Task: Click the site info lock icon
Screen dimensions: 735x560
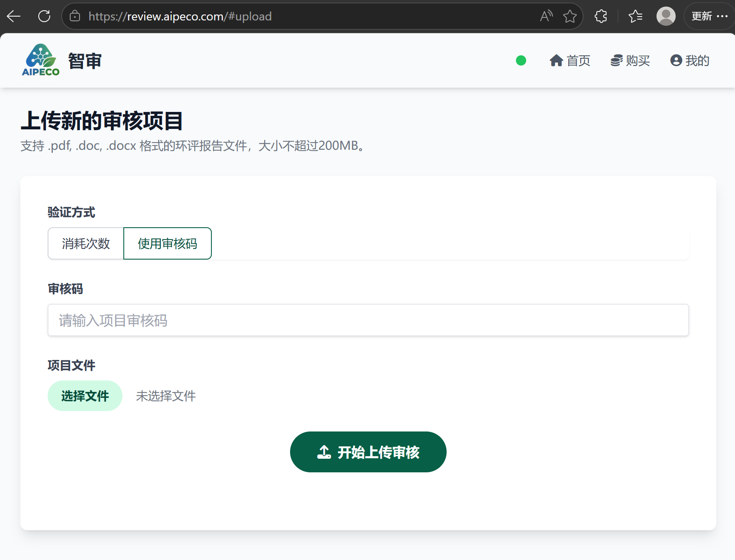Action: click(75, 16)
